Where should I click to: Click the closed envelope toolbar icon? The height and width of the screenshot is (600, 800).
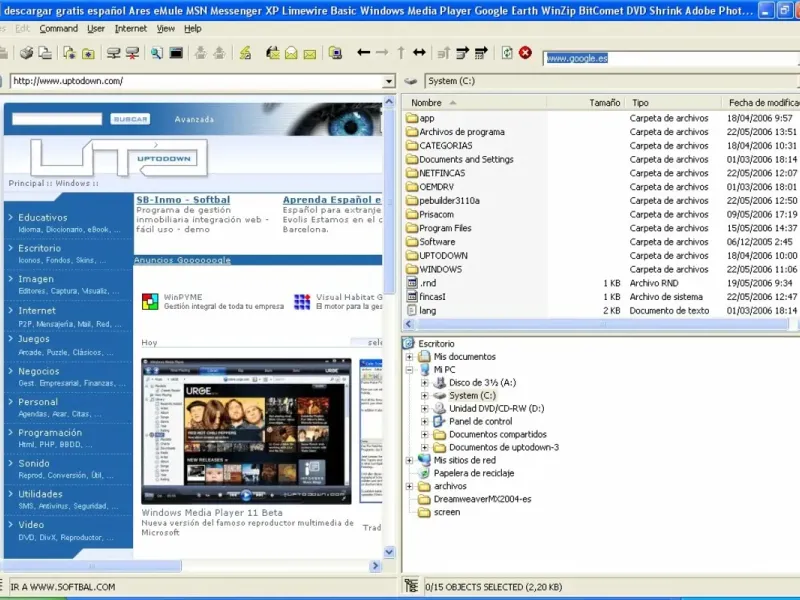(310, 53)
